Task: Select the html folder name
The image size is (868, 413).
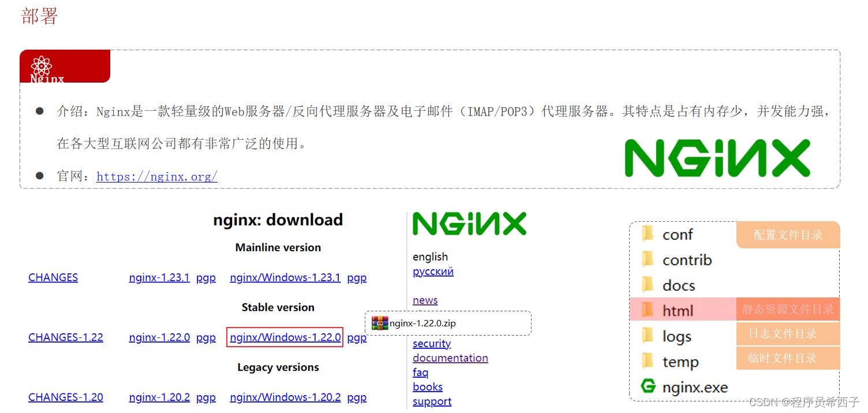Action: pyautogui.click(x=678, y=311)
